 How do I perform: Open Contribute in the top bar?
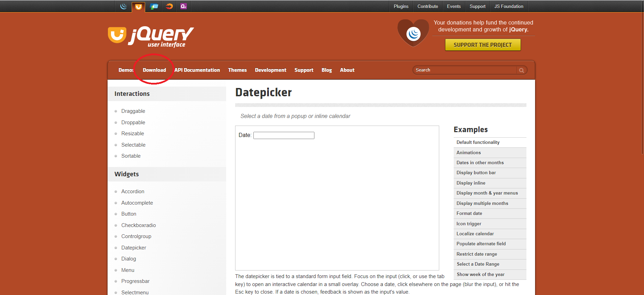pyautogui.click(x=427, y=6)
